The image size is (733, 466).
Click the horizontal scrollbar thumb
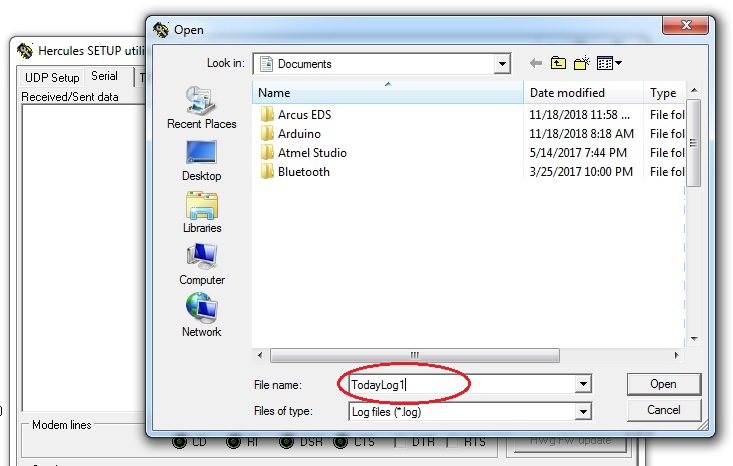415,355
